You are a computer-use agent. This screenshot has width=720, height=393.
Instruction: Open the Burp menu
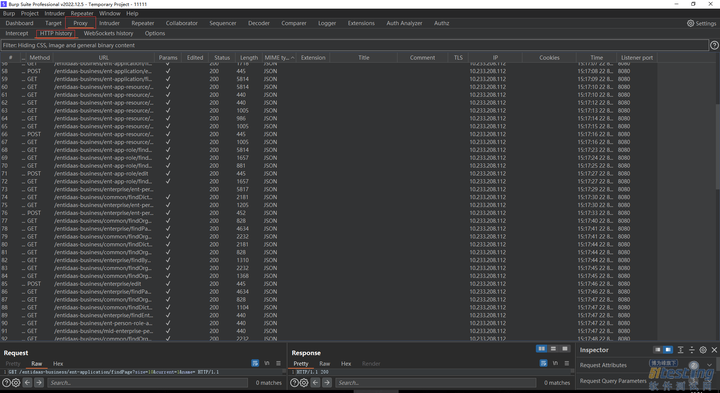pos(9,13)
